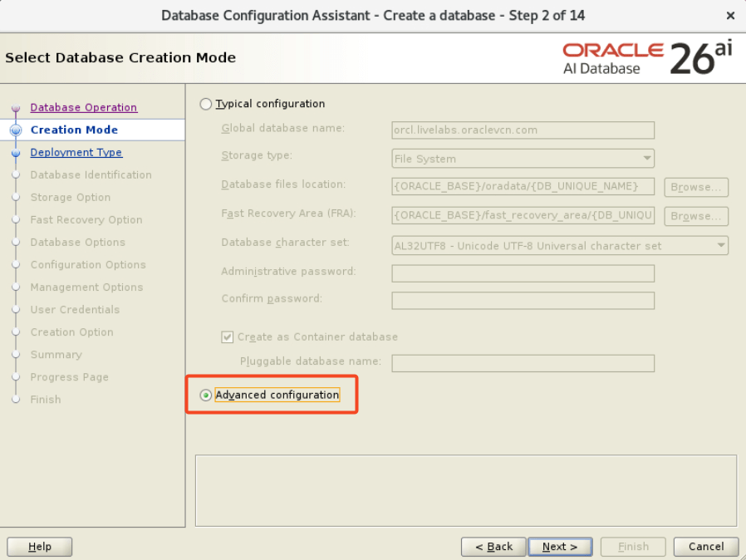This screenshot has height=560, width=746.
Task: Open Help for this wizard
Action: tap(39, 547)
